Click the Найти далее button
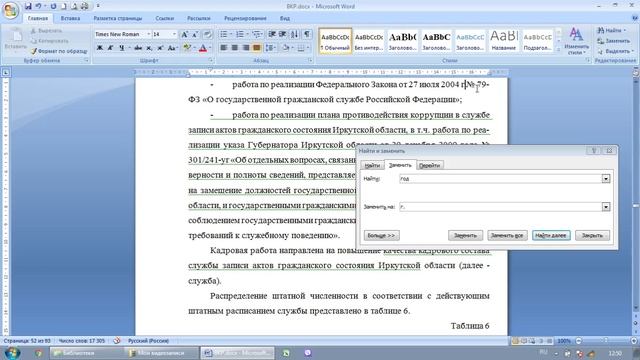The image size is (640, 360). point(551,236)
